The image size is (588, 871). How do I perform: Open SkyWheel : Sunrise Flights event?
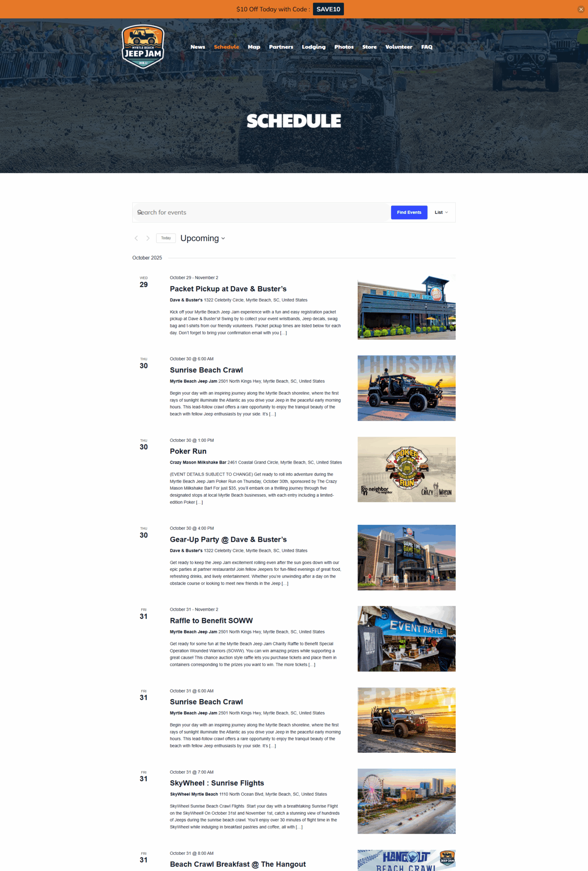coord(217,783)
